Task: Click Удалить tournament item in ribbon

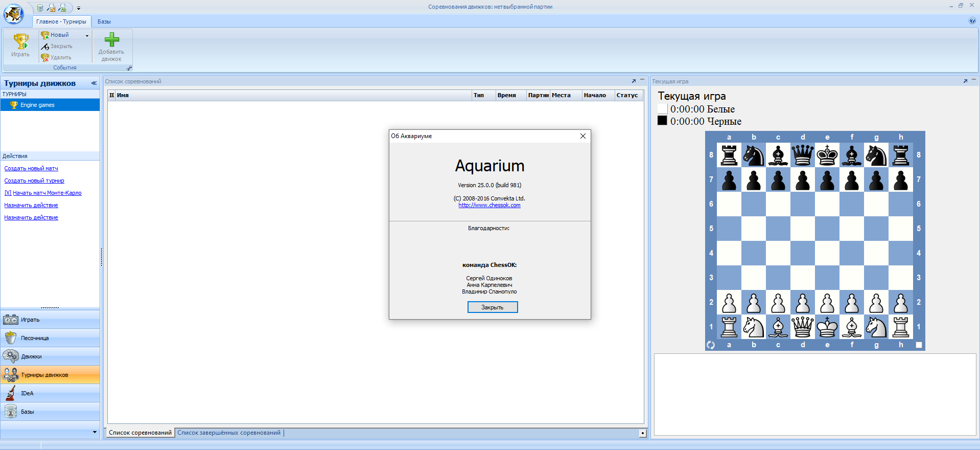Action: [56, 57]
